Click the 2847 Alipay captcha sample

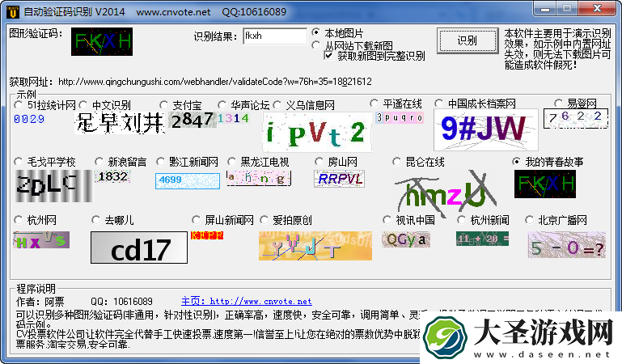(x=193, y=121)
